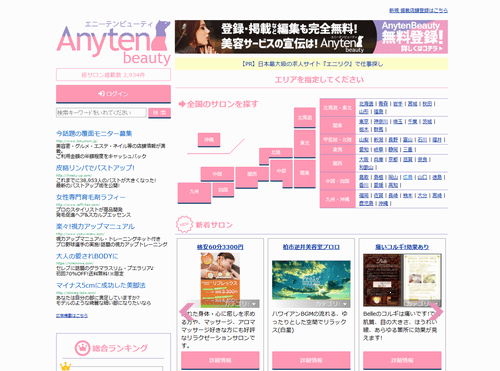Open the PR エニリク job site link
Viewport: 500px width, 371px height.
pos(311,64)
